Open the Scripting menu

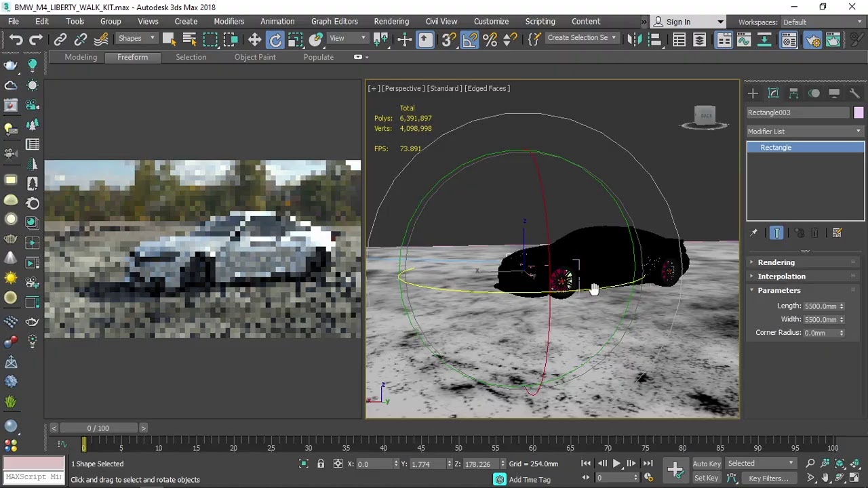(540, 22)
